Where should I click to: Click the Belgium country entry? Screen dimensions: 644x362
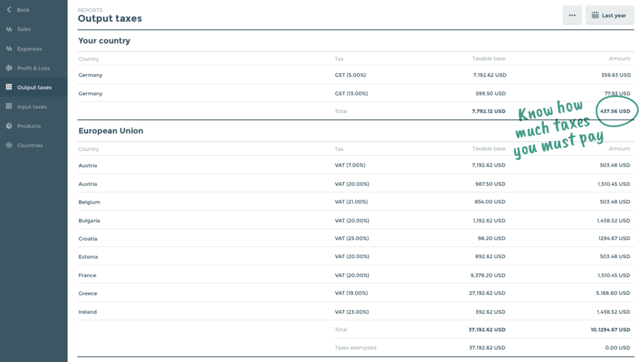(89, 202)
